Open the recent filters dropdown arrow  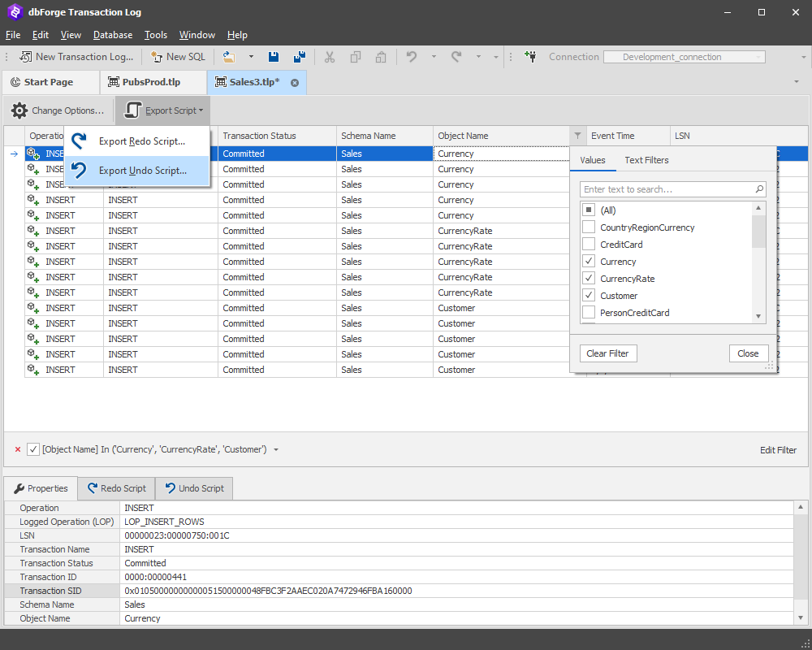276,450
